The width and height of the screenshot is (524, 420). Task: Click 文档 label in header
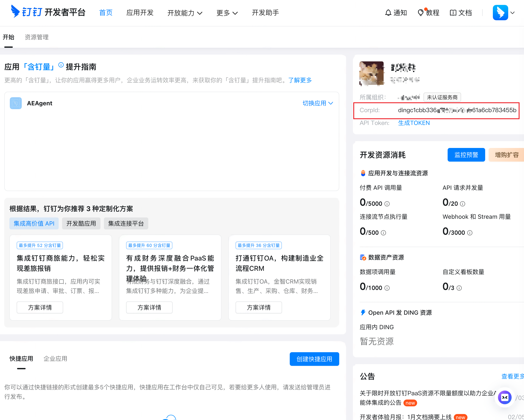[465, 13]
